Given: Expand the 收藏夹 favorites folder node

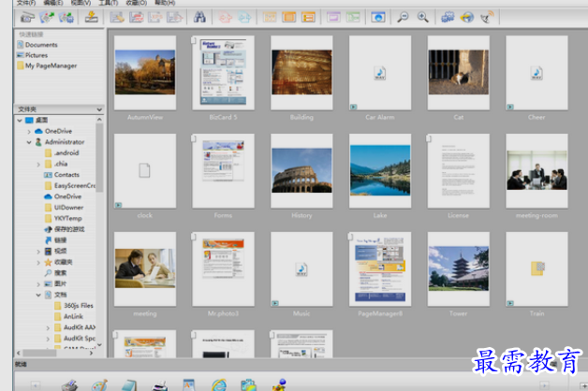Looking at the screenshot, I should (x=38, y=262).
